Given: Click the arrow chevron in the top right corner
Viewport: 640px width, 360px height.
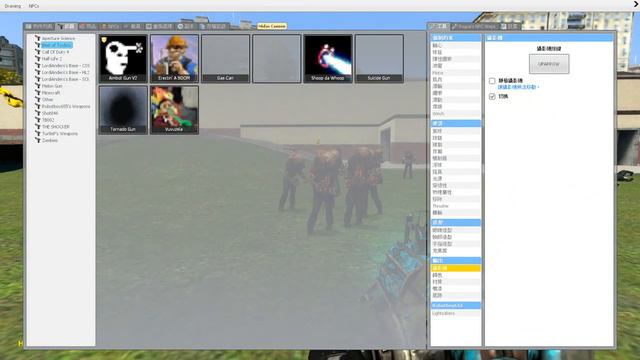Looking at the screenshot, I should click(636, 4).
